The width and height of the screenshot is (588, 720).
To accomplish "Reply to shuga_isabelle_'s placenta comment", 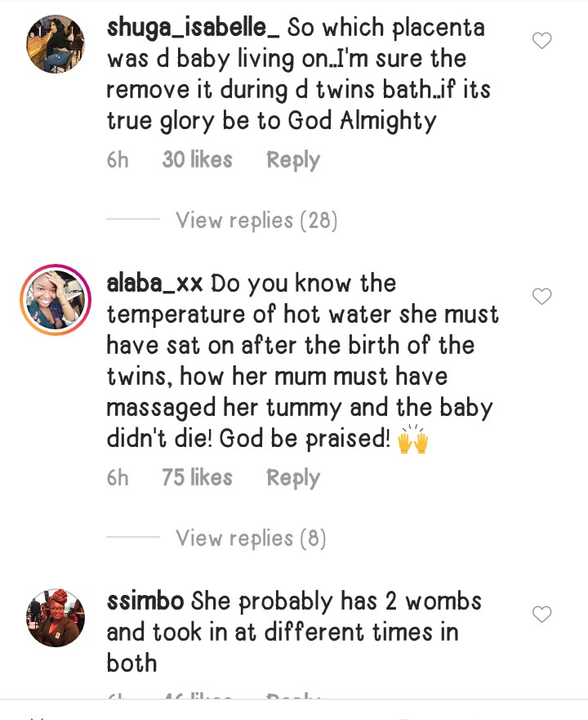I will [x=292, y=160].
